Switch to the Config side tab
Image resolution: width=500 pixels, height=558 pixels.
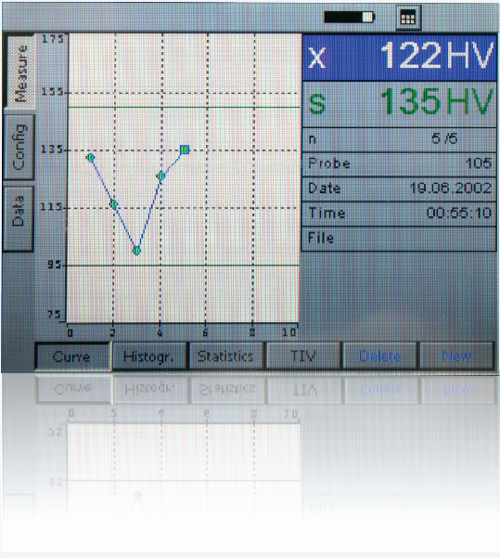(19, 147)
